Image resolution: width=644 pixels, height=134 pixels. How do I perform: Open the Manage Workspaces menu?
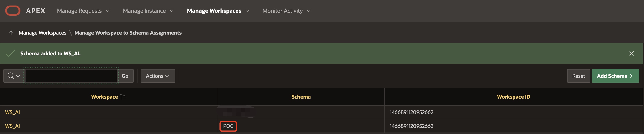(218, 11)
